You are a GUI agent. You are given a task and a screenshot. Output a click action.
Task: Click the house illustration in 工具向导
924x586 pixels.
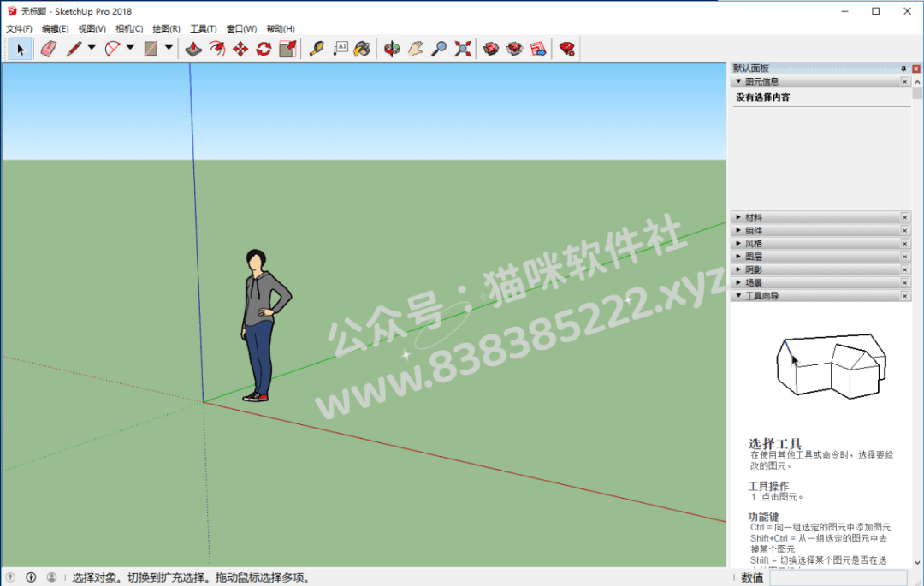832,366
